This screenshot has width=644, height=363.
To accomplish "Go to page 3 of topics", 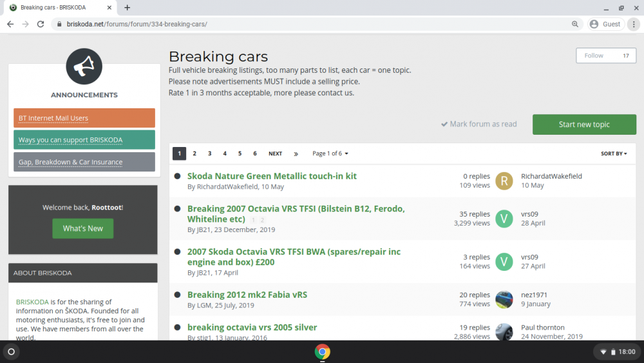I will pyautogui.click(x=209, y=153).
